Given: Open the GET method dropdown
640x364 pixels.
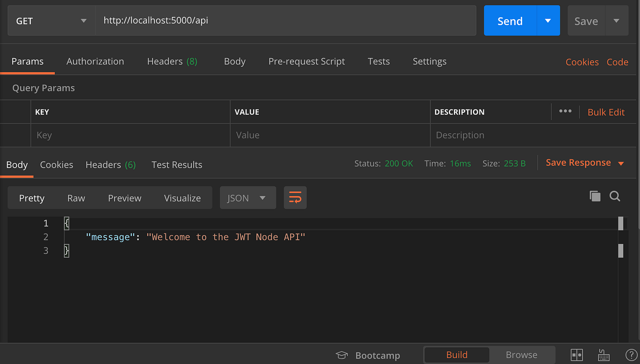Looking at the screenshot, I should tap(51, 21).
